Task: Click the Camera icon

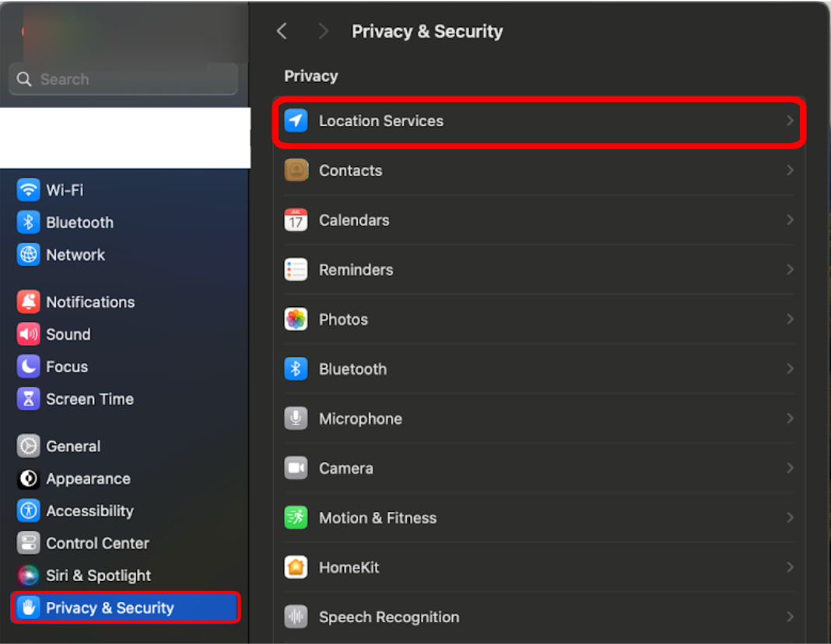Action: tap(296, 468)
